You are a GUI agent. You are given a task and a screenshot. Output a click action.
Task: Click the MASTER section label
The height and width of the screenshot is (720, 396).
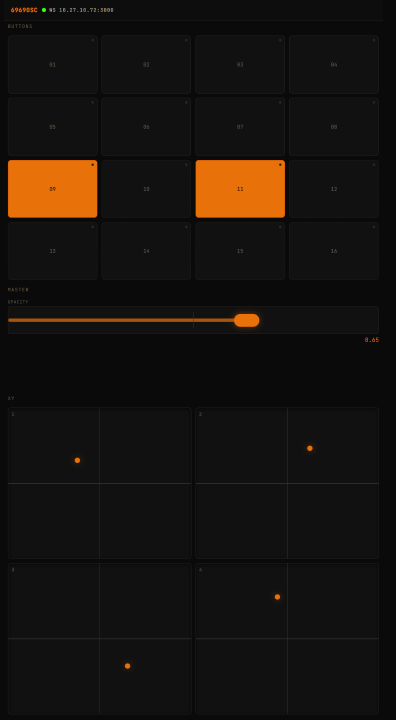[18, 290]
